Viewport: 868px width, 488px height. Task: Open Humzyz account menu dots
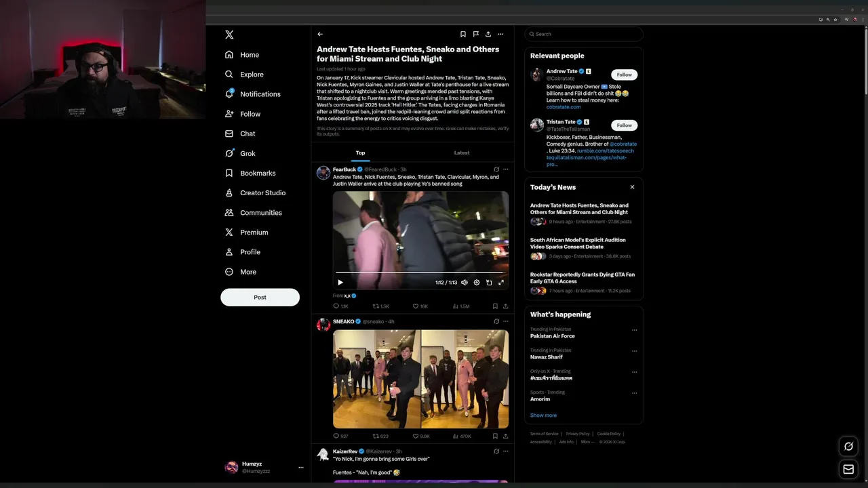click(x=301, y=467)
